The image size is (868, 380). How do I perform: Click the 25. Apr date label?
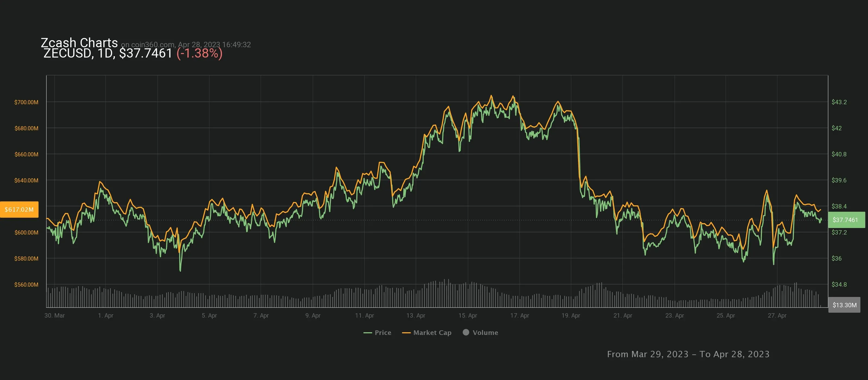(x=726, y=316)
